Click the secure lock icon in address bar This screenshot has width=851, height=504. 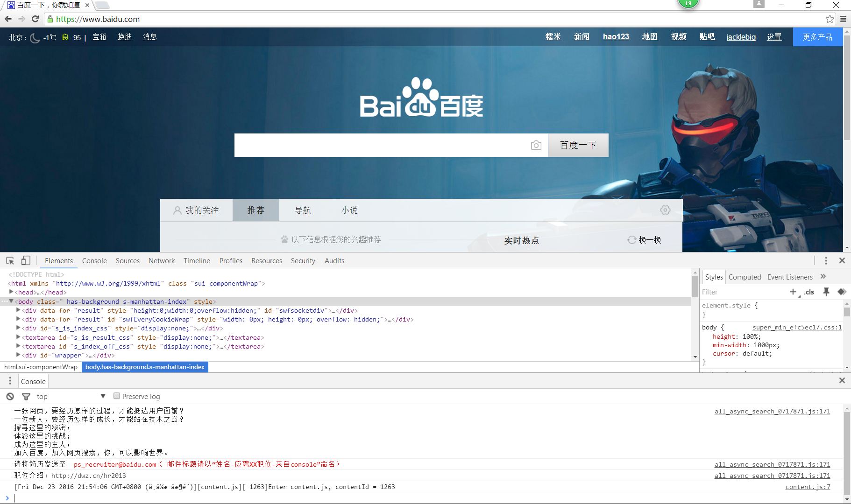point(50,19)
